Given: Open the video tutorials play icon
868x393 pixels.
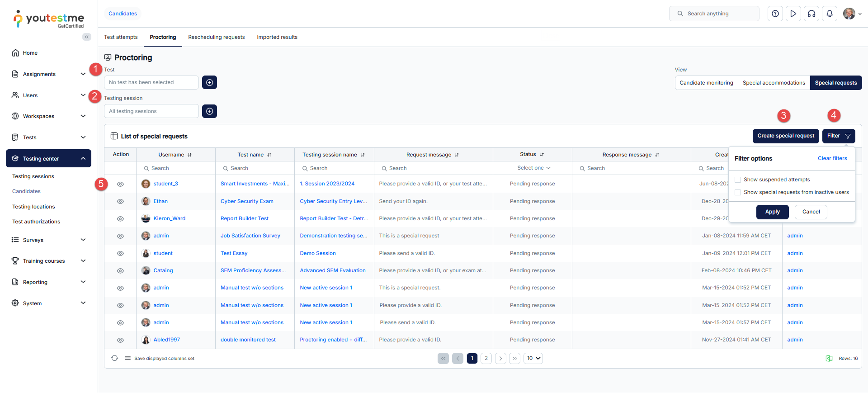Looking at the screenshot, I should (x=793, y=14).
